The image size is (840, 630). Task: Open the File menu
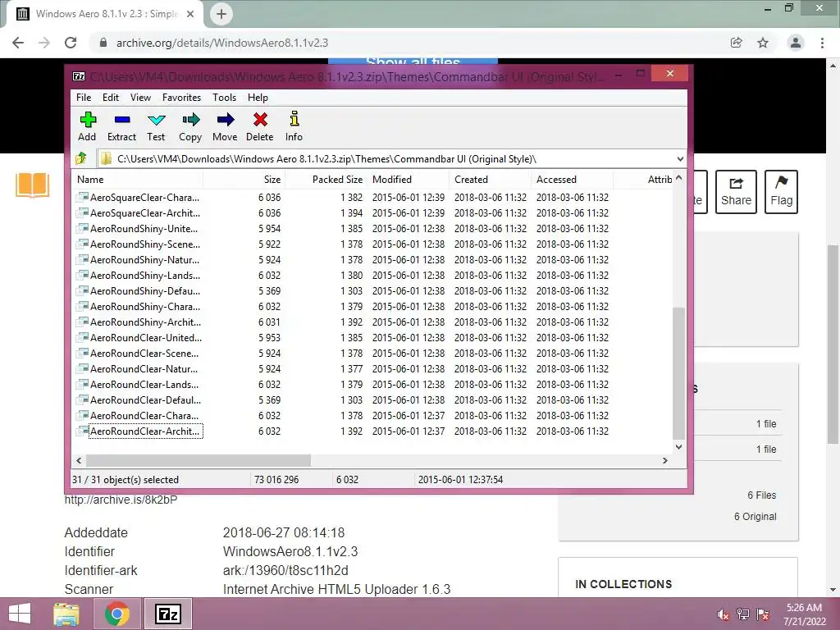[x=84, y=98]
